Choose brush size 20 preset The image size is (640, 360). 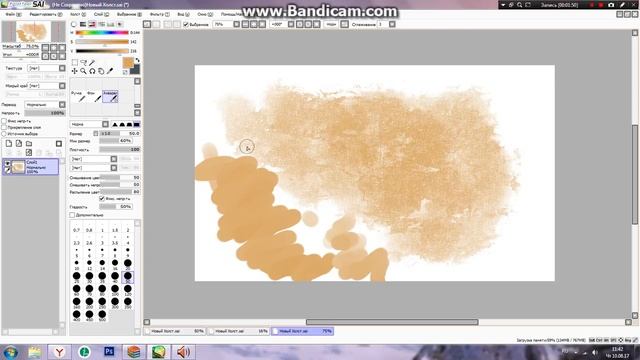pos(128,264)
